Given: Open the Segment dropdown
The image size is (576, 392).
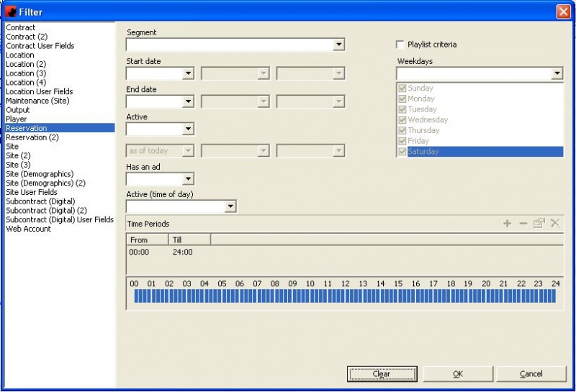Looking at the screenshot, I should pos(338,45).
